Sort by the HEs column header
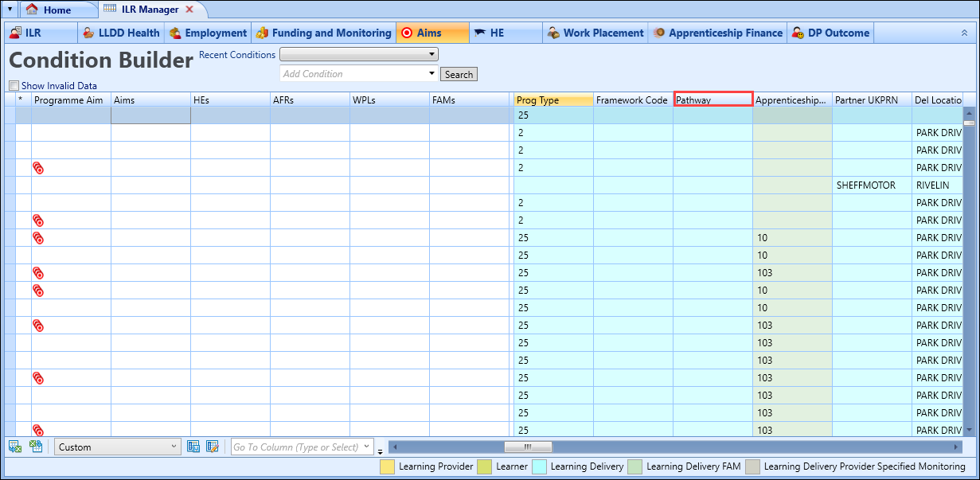This screenshot has width=980, height=480. [x=230, y=100]
